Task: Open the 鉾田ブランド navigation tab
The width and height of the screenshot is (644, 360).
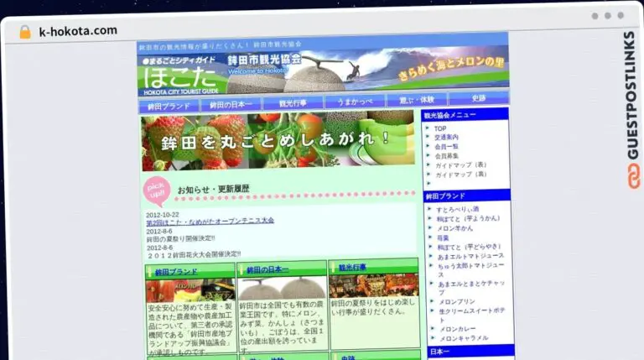Action: 169,105
